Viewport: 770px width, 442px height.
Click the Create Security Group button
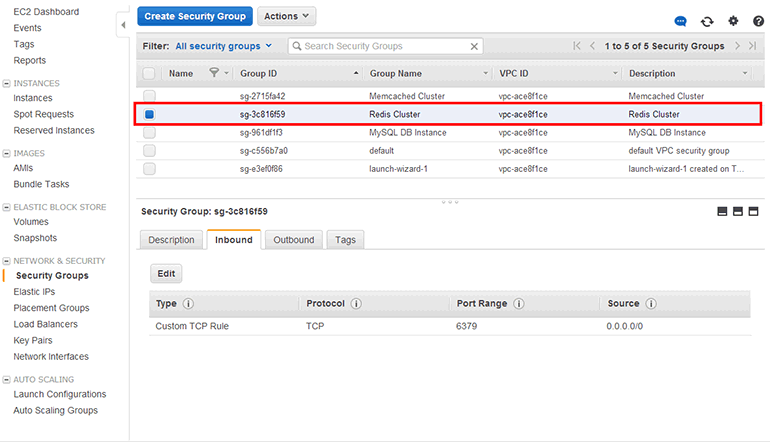pos(194,16)
